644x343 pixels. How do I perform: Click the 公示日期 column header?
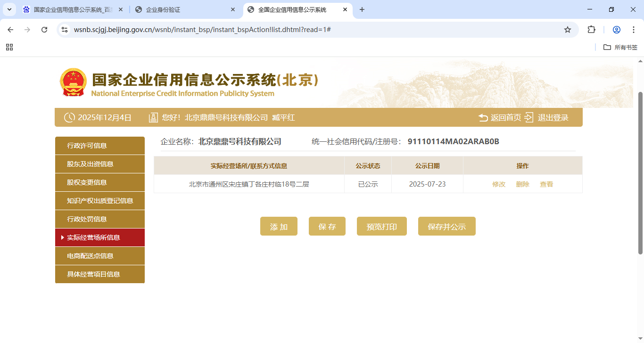(427, 166)
